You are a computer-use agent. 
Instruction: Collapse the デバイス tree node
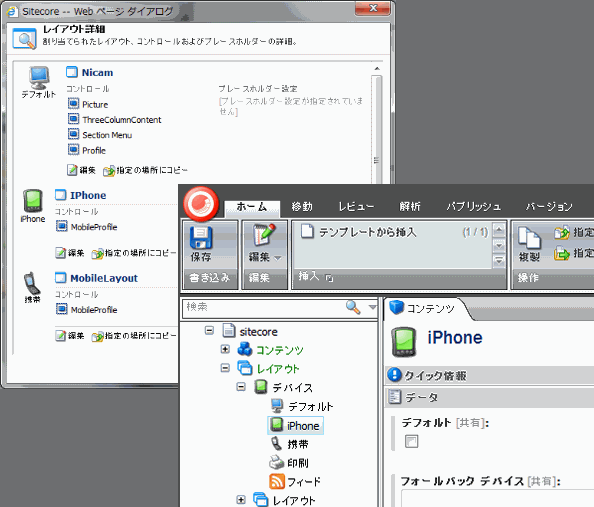(x=241, y=387)
